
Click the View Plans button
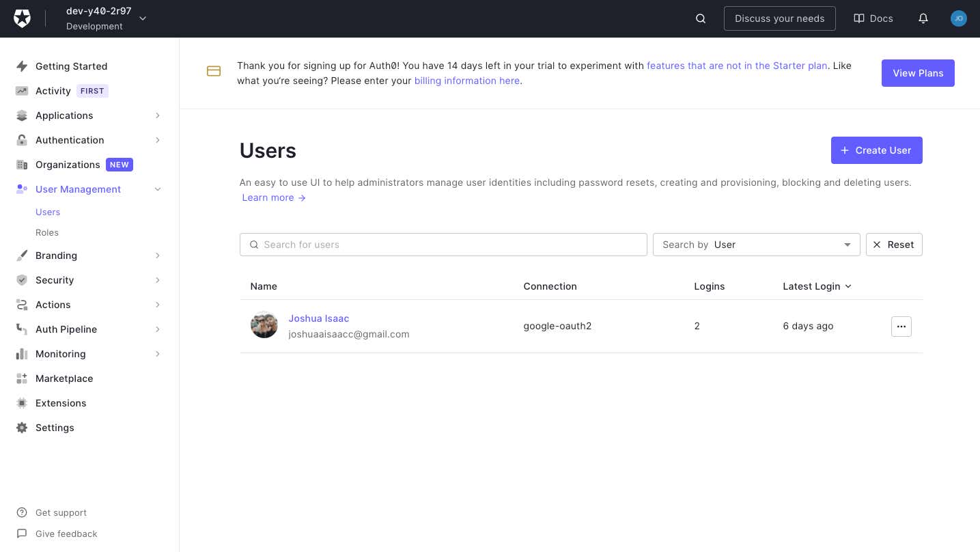(918, 73)
